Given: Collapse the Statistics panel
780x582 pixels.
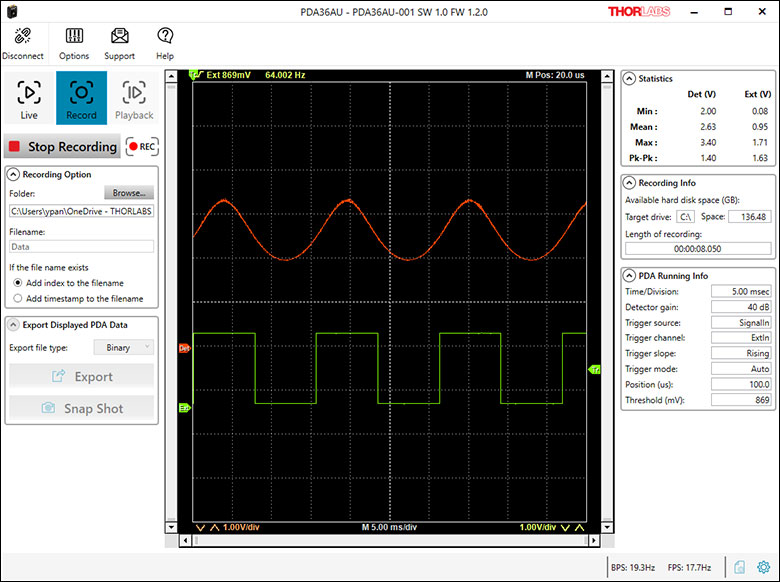Looking at the screenshot, I should tap(630, 78).
